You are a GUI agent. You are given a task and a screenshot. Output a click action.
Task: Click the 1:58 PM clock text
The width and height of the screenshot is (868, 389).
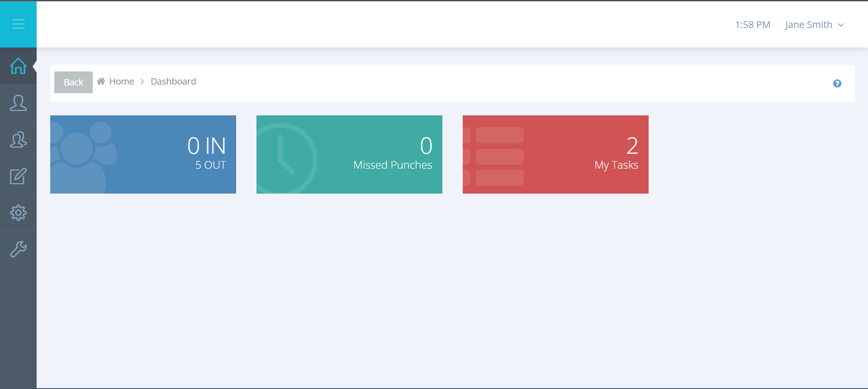coord(753,25)
